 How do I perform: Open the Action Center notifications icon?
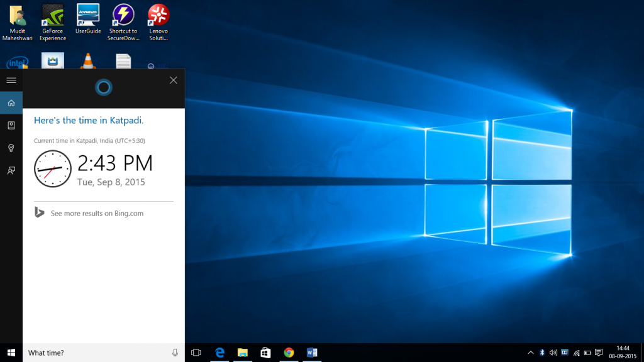coord(599,353)
